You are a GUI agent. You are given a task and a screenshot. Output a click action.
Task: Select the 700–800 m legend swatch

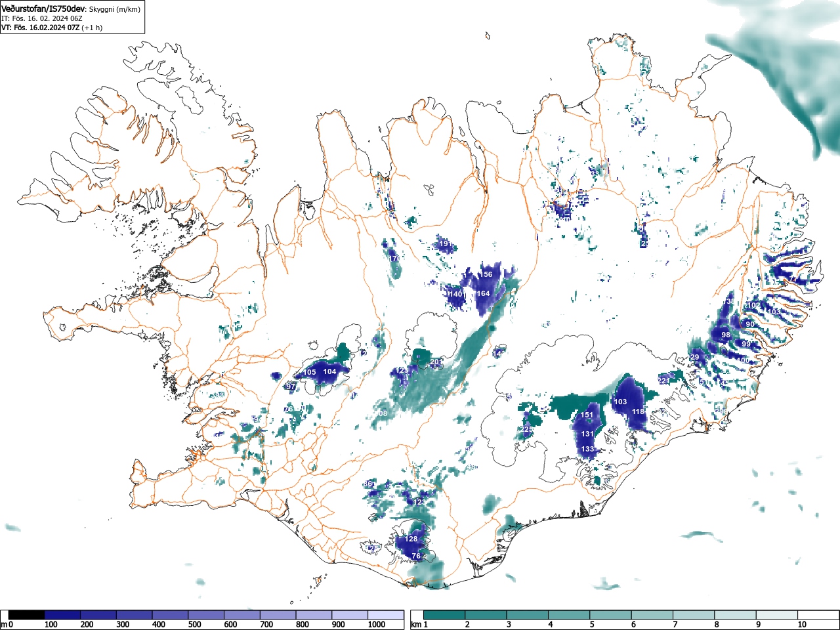point(278,615)
